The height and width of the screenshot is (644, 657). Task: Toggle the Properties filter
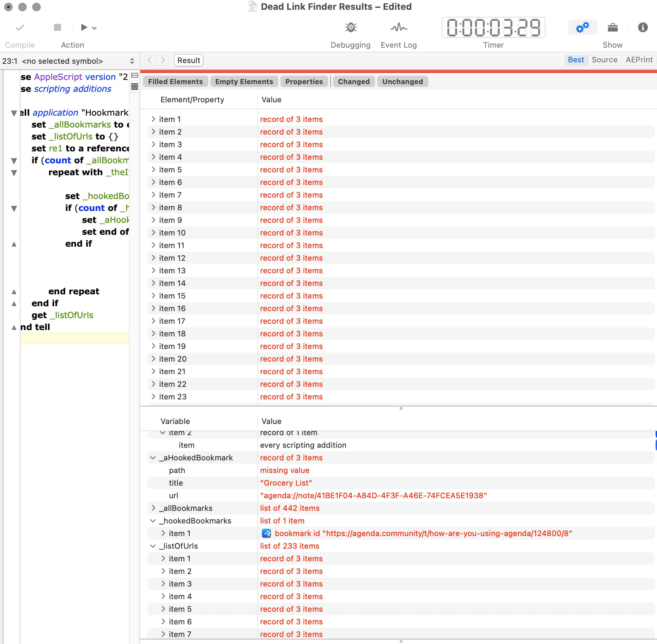tap(304, 82)
